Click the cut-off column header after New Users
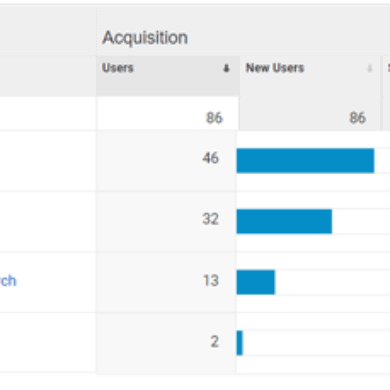This screenshot has height=390, width=390. pos(388,68)
